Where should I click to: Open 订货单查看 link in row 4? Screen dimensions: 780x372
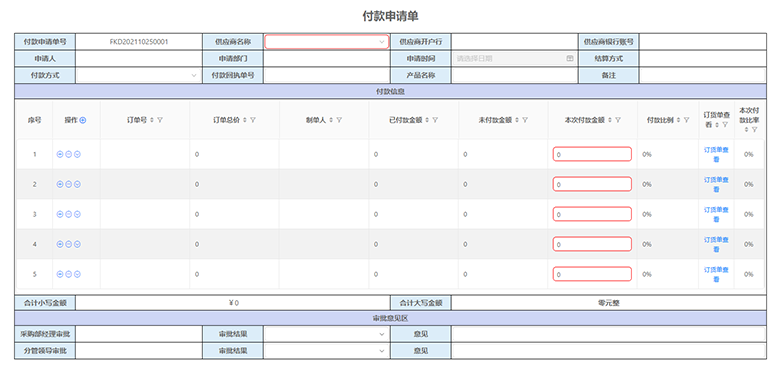pos(716,244)
